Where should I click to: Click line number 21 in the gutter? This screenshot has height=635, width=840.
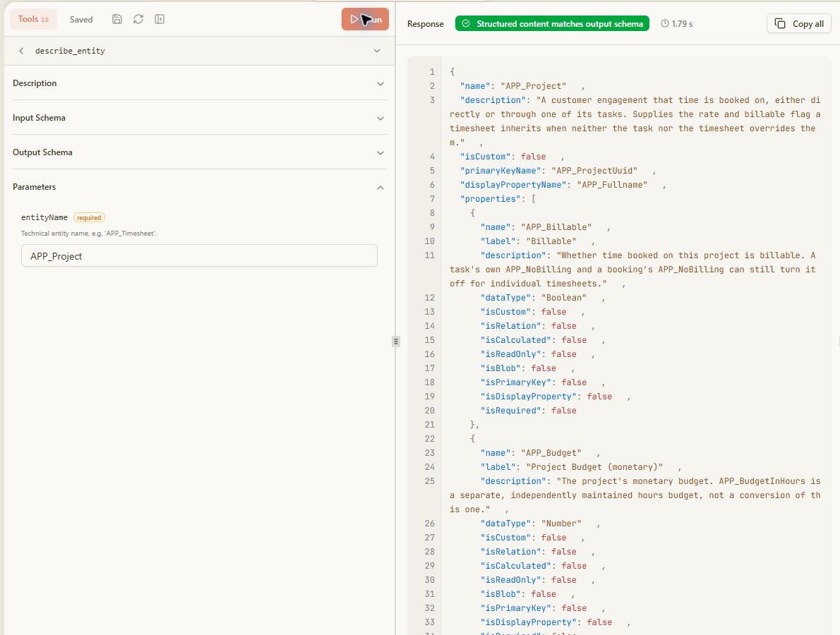coord(430,425)
